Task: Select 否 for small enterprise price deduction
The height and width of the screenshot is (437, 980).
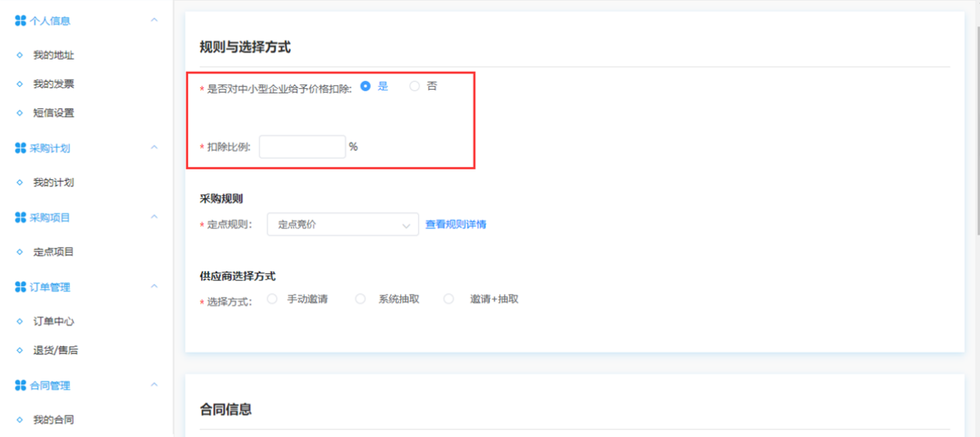Action: coord(415,87)
